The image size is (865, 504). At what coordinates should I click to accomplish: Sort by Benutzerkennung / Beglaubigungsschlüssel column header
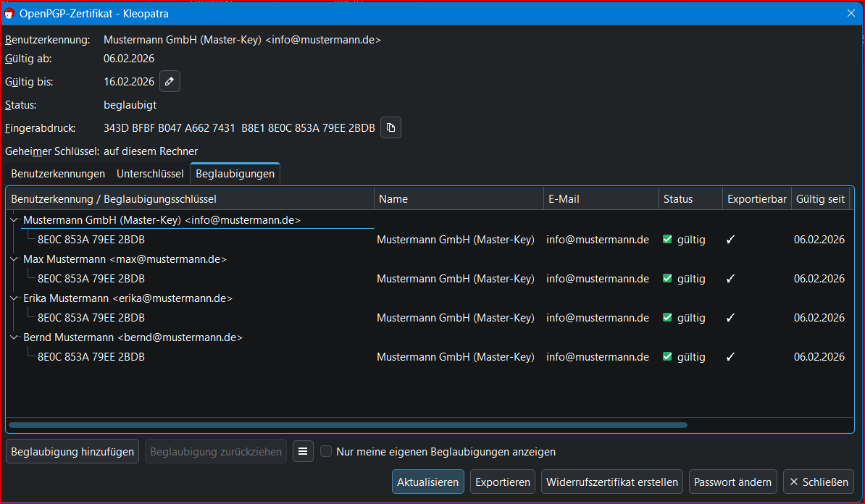[190, 199]
